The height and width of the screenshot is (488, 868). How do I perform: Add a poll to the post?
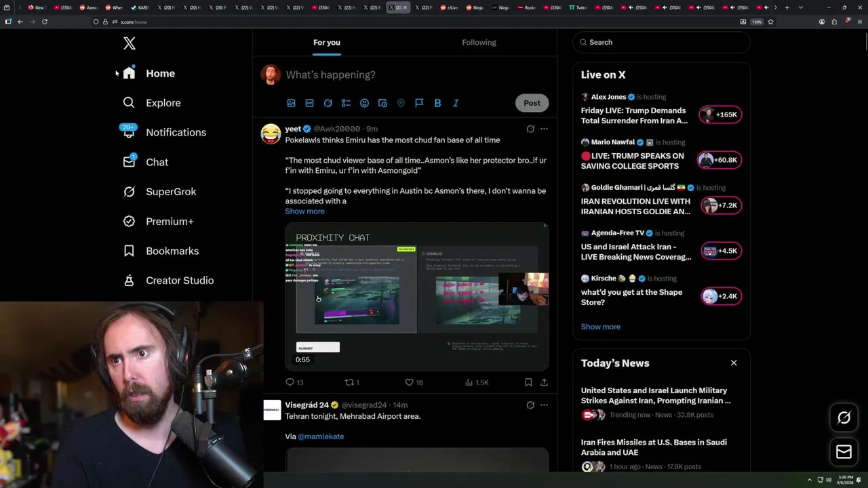(x=346, y=103)
